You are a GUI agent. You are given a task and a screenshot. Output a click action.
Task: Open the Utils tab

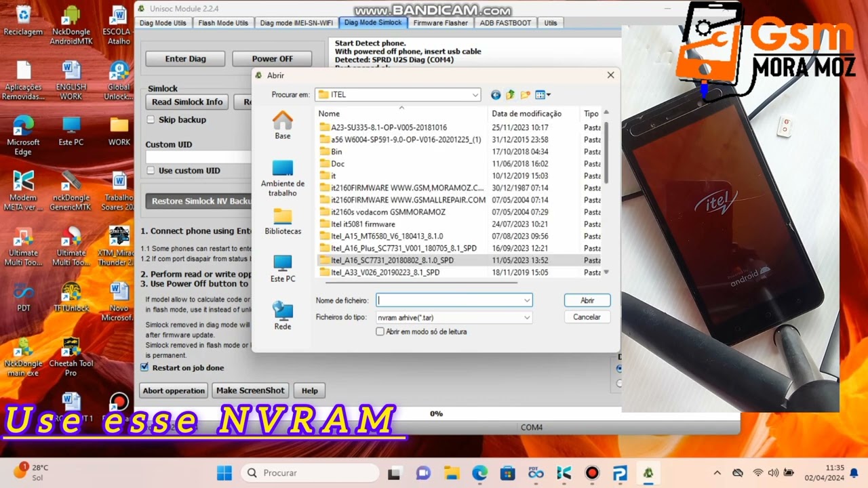point(551,23)
